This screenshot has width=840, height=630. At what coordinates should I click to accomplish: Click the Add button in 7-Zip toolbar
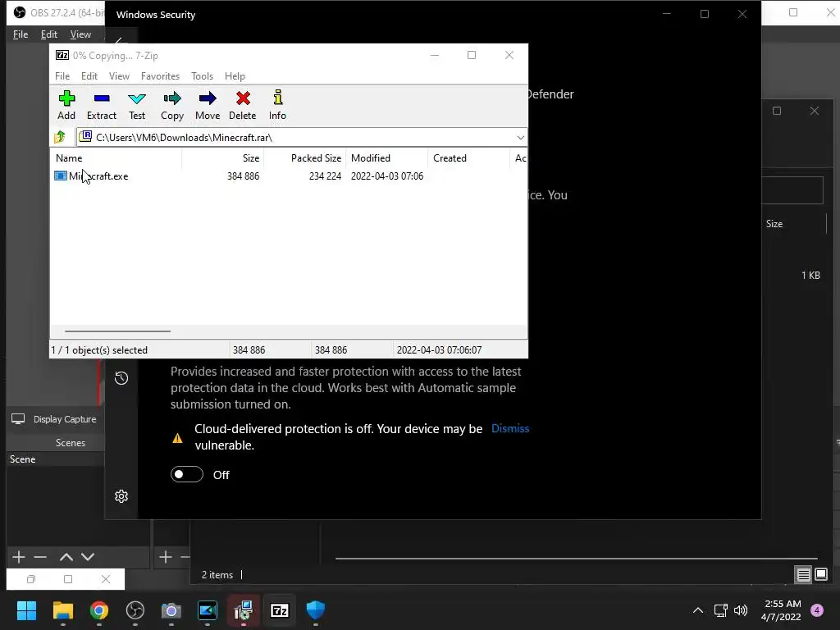[66, 106]
